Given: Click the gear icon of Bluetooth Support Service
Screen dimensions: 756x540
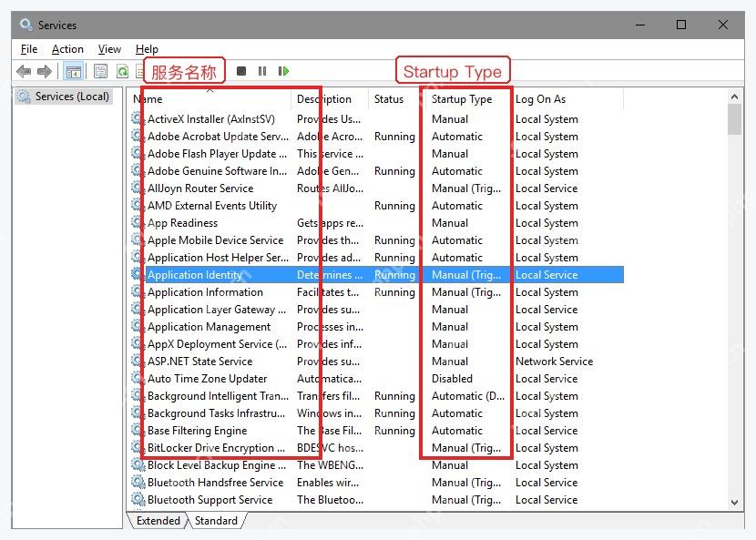Looking at the screenshot, I should click(x=138, y=500).
